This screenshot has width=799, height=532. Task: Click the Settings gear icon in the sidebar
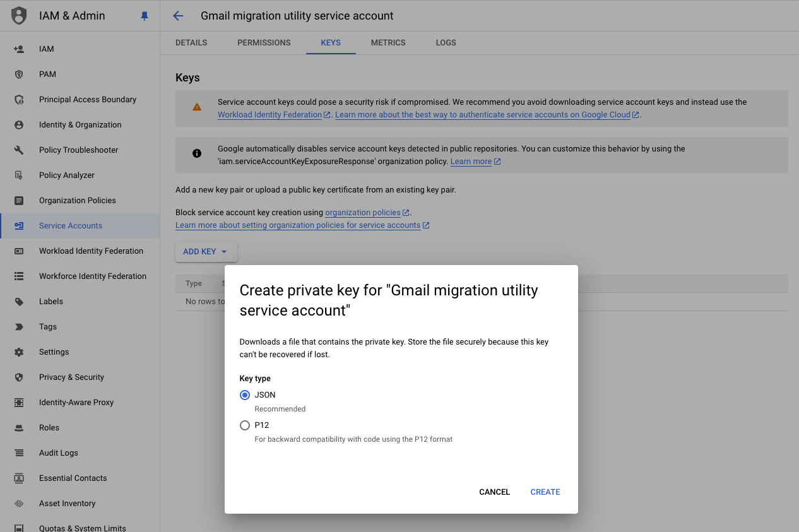(19, 352)
